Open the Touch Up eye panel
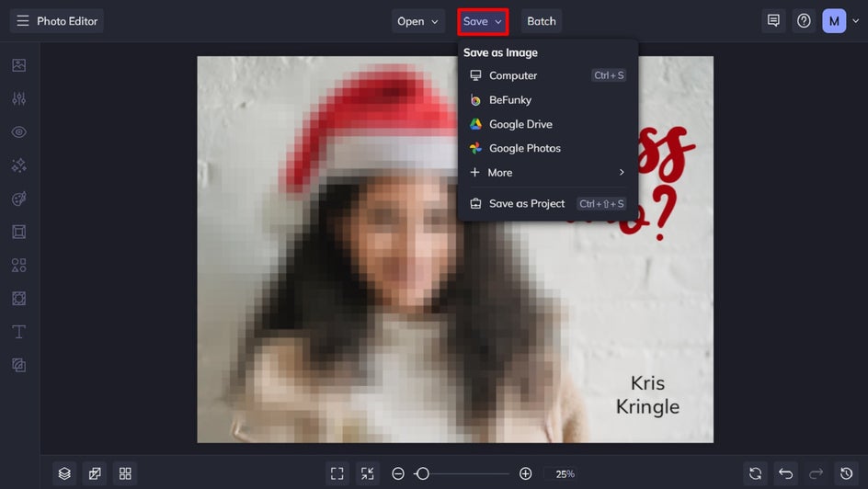 pos(18,132)
